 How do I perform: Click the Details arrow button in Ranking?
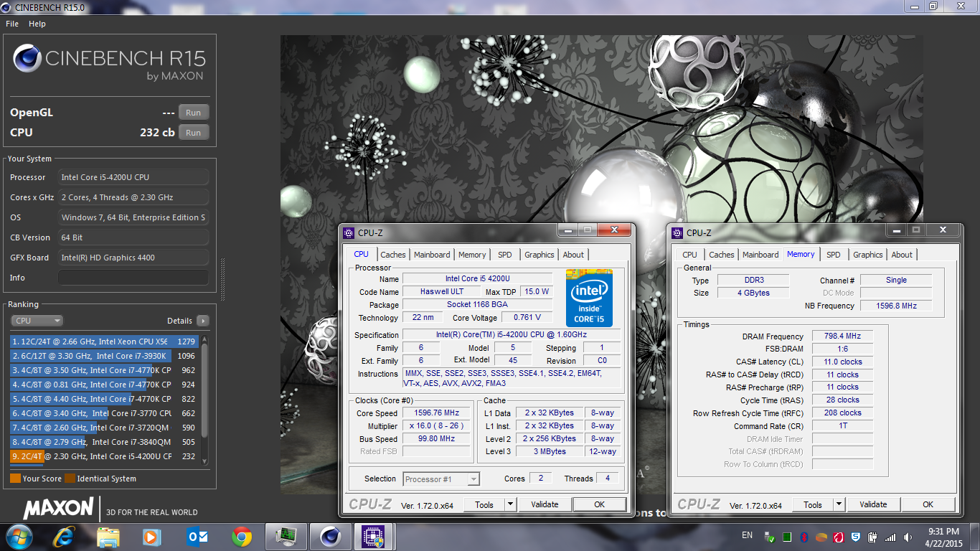203,321
